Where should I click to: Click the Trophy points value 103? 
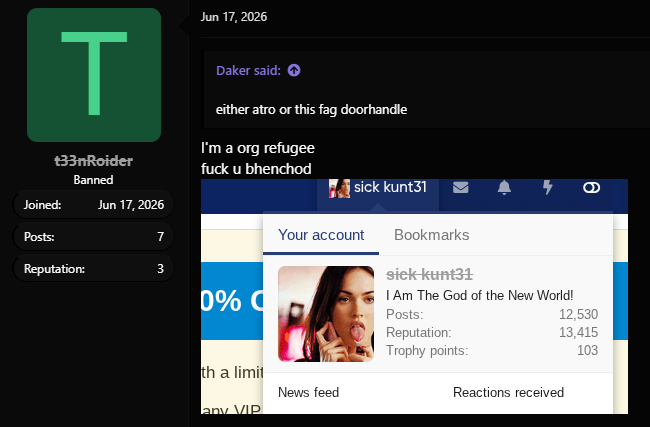tap(587, 350)
